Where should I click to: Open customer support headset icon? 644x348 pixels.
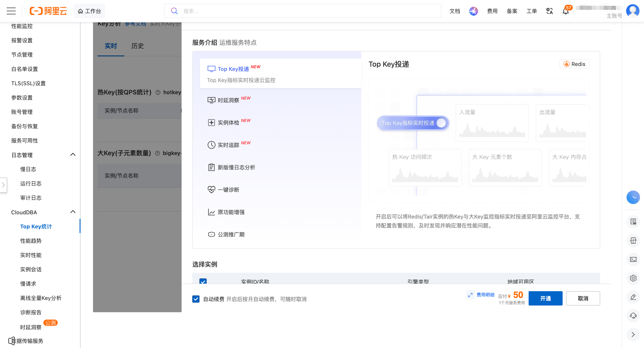633,316
